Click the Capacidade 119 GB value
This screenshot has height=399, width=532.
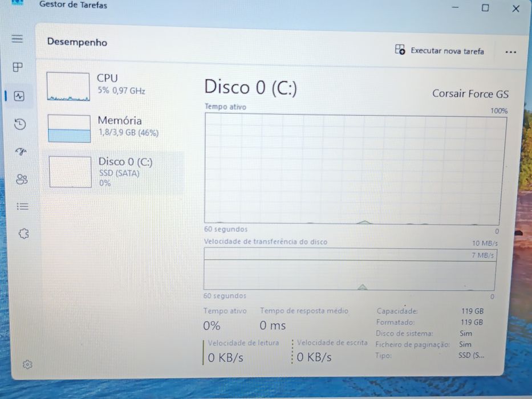(472, 311)
